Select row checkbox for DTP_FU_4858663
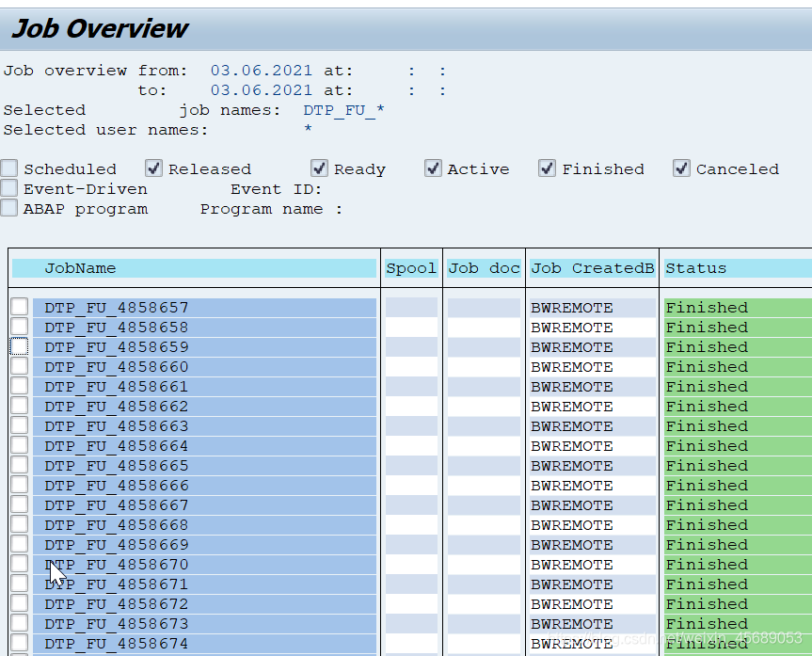The width and height of the screenshot is (812, 656). [19, 425]
